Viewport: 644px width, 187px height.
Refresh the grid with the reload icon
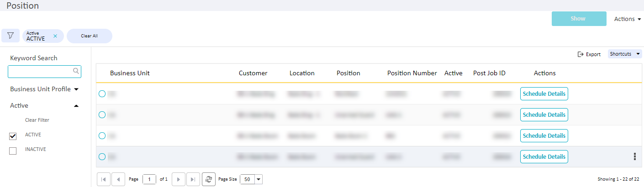(x=209, y=179)
